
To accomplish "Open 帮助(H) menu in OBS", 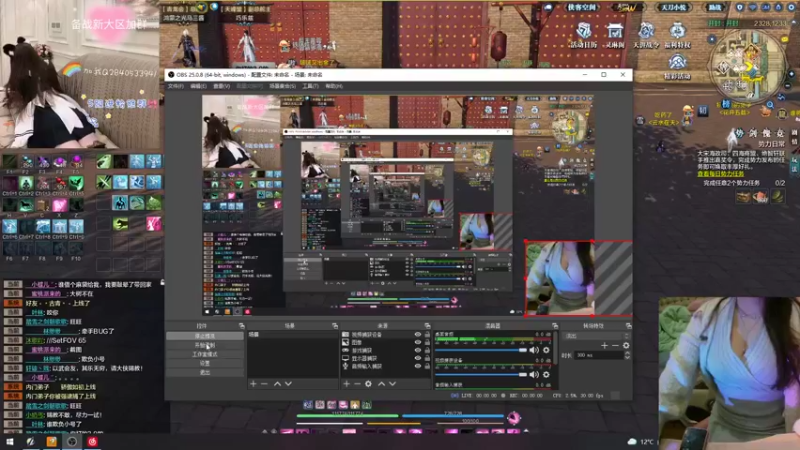I will [x=334, y=86].
